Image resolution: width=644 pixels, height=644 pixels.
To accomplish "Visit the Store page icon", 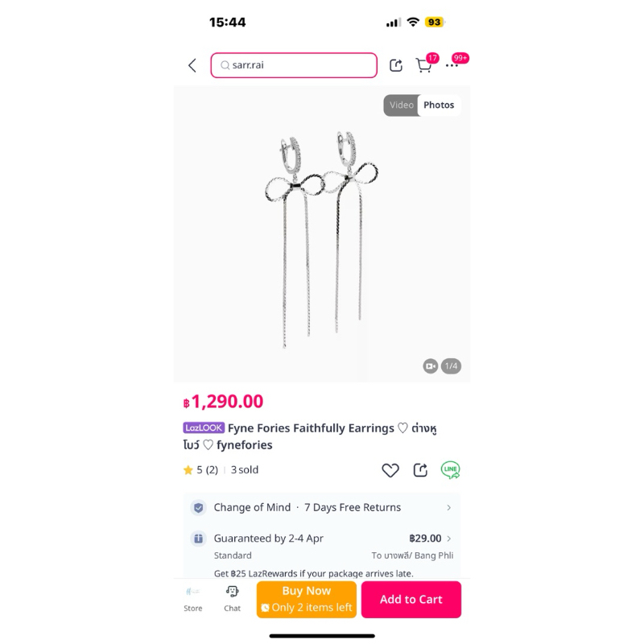I will coord(193,599).
